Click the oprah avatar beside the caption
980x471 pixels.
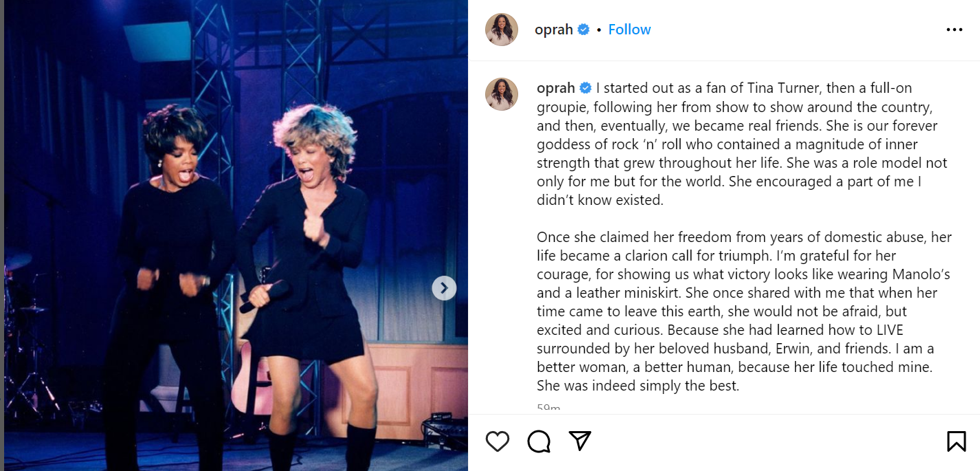click(x=502, y=94)
